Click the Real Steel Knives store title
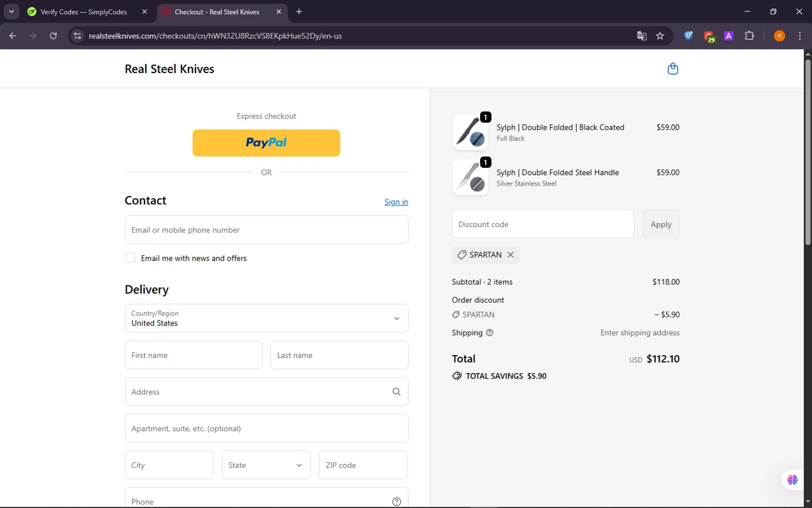The height and width of the screenshot is (508, 812). [169, 69]
